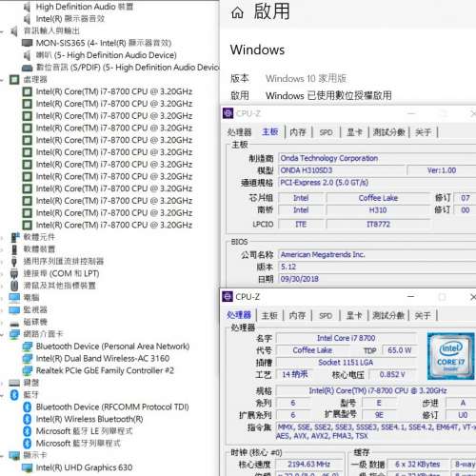Screen dimensions: 476x476
Task: Switch to 关于 tab in lower CPU-Z window
Action: 423,315
